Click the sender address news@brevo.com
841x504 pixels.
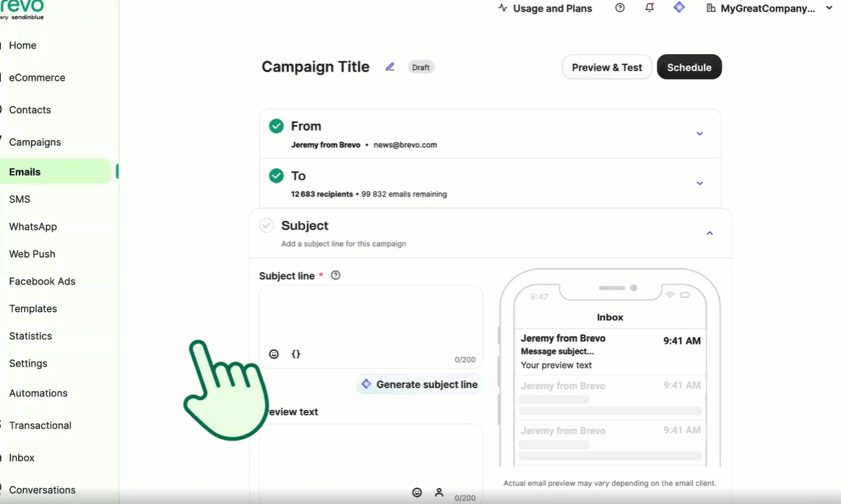click(405, 144)
